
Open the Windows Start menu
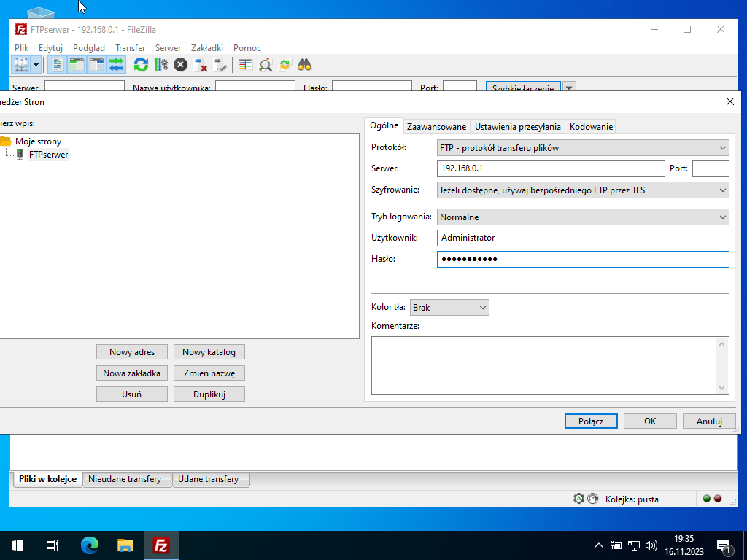point(18,545)
